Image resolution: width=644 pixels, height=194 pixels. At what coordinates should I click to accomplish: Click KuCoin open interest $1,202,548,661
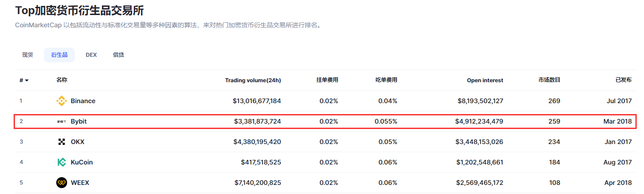coord(480,162)
